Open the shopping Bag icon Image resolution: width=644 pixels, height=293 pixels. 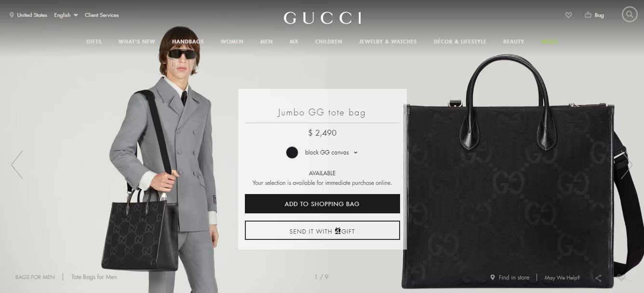588,15
